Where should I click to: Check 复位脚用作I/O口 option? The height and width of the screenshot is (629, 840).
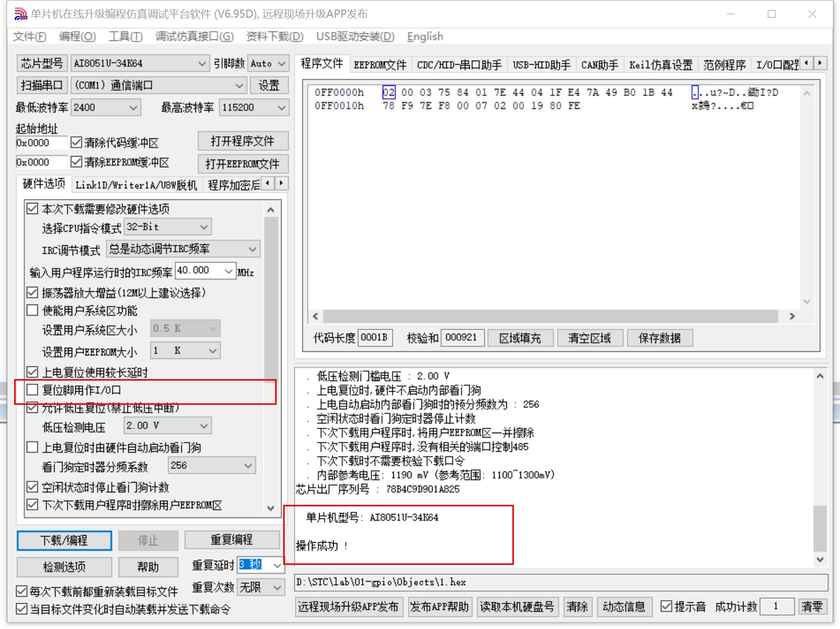point(32,390)
